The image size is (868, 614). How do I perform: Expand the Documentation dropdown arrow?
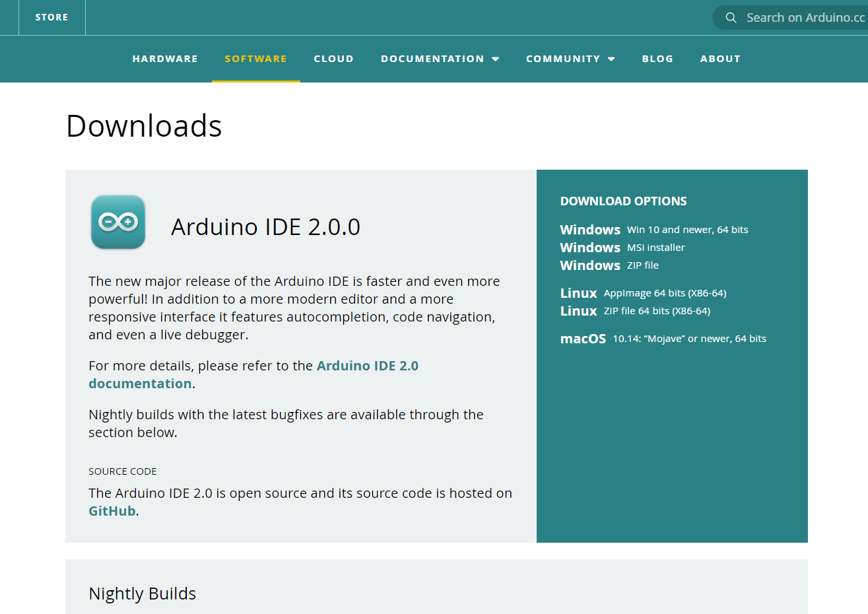[x=496, y=59]
